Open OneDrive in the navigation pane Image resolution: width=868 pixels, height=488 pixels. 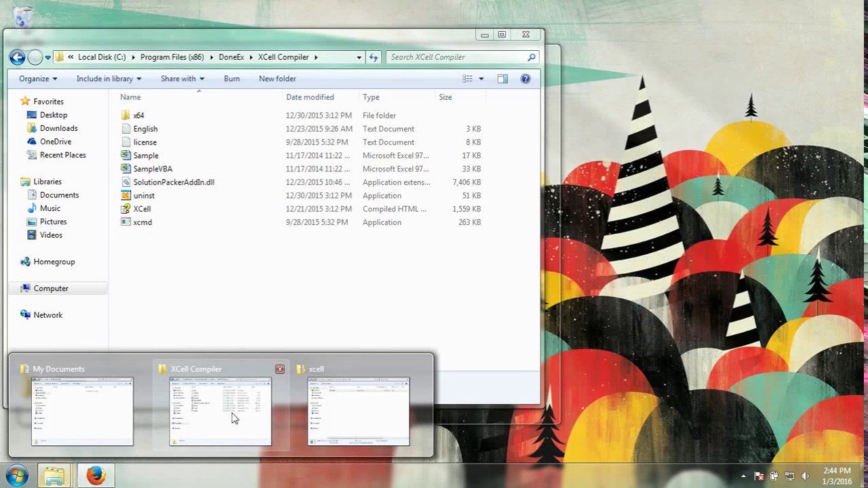(x=55, y=142)
